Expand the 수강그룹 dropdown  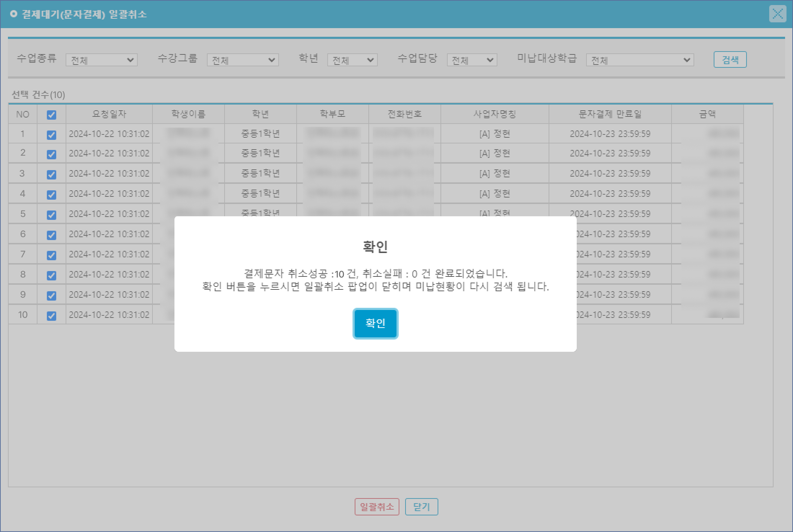243,60
